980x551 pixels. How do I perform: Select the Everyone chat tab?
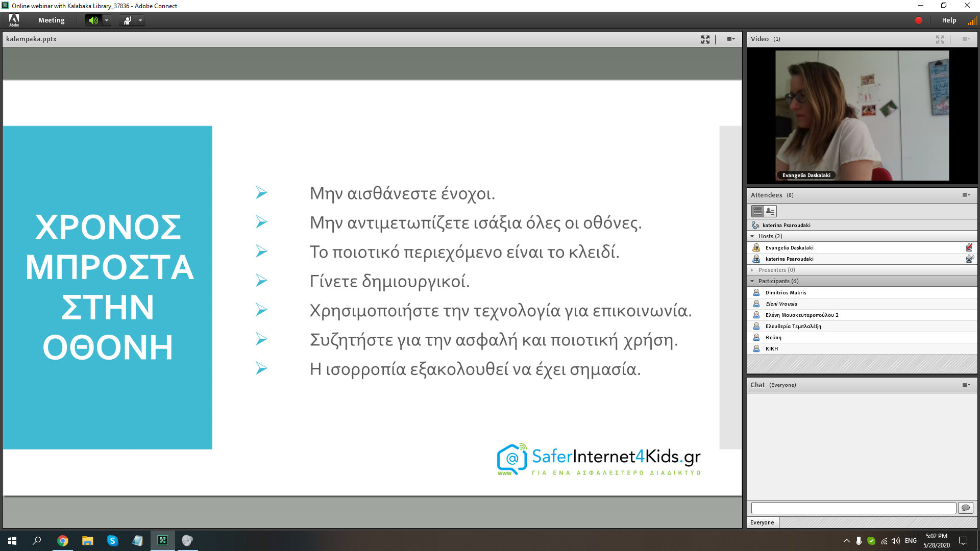(762, 522)
